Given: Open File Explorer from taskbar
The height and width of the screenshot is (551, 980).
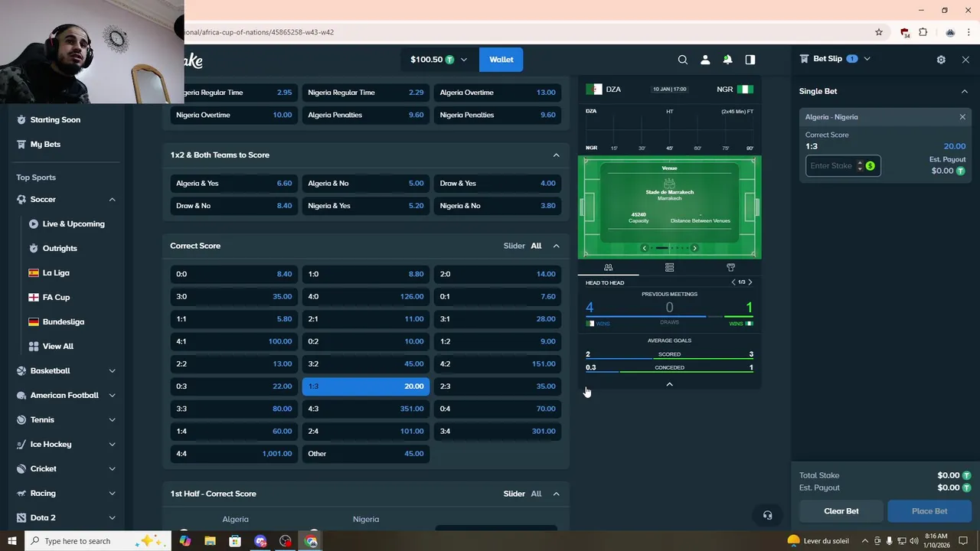Looking at the screenshot, I should coord(210,541).
